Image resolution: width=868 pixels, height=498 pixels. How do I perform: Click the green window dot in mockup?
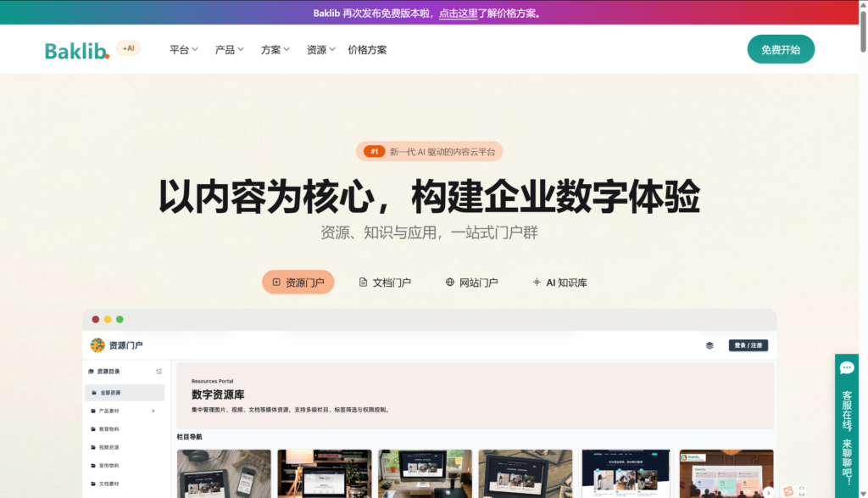(120, 320)
